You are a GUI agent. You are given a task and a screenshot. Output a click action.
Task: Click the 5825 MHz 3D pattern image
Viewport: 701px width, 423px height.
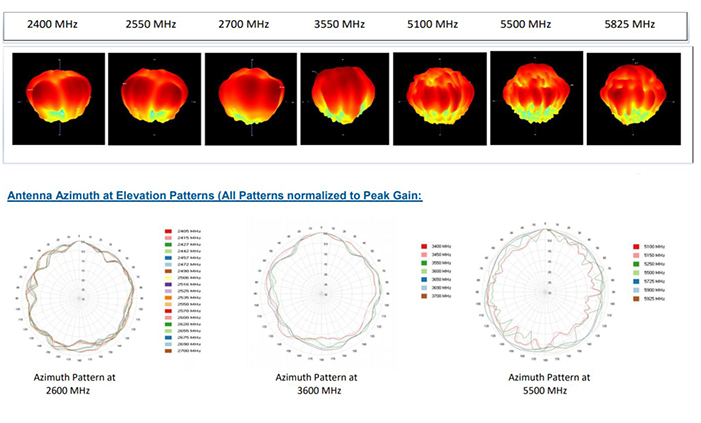click(627, 96)
